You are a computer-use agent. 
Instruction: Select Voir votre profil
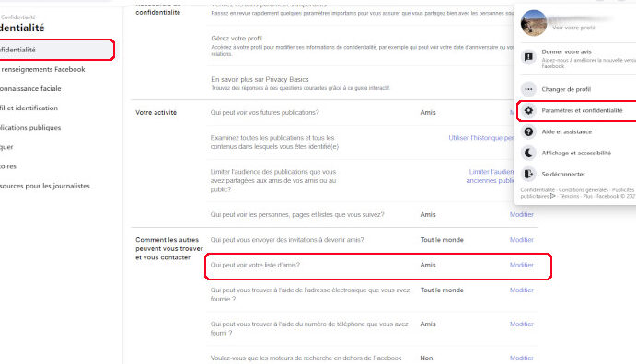(573, 28)
